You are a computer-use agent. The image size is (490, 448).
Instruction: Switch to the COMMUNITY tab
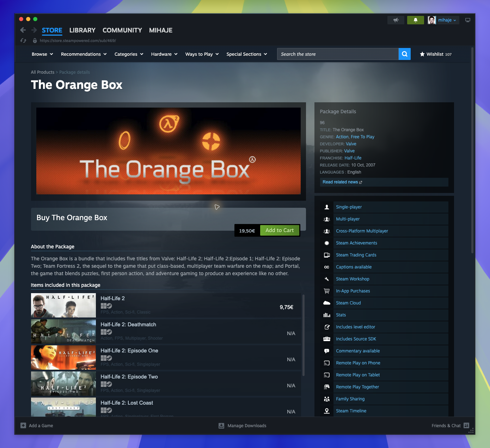pos(122,30)
